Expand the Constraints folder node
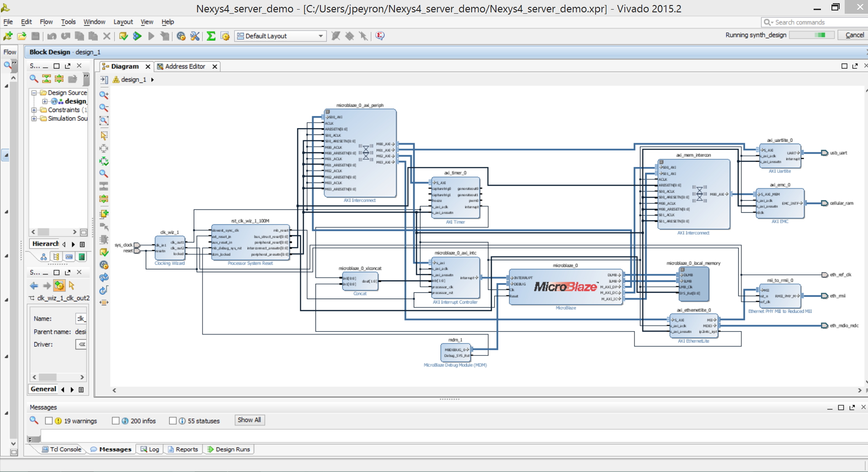 (34, 110)
